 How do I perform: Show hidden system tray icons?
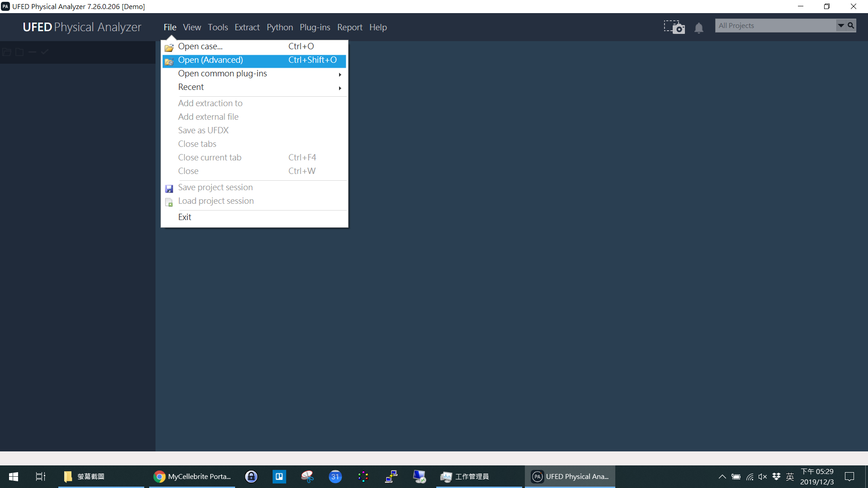pyautogui.click(x=722, y=477)
